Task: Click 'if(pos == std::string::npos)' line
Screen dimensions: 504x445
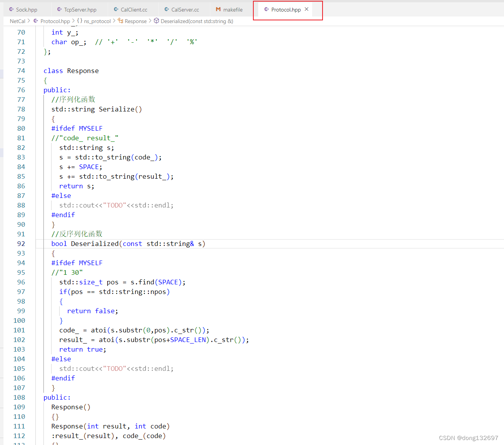Action: click(x=115, y=292)
